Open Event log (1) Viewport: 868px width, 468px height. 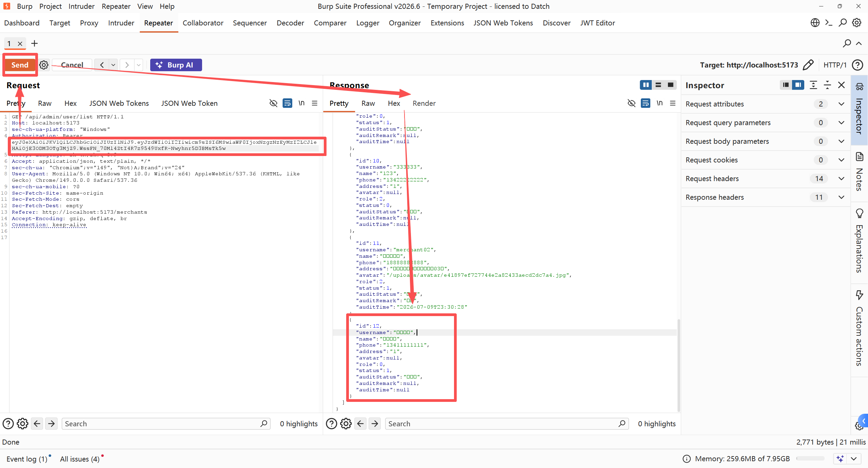pos(27,459)
